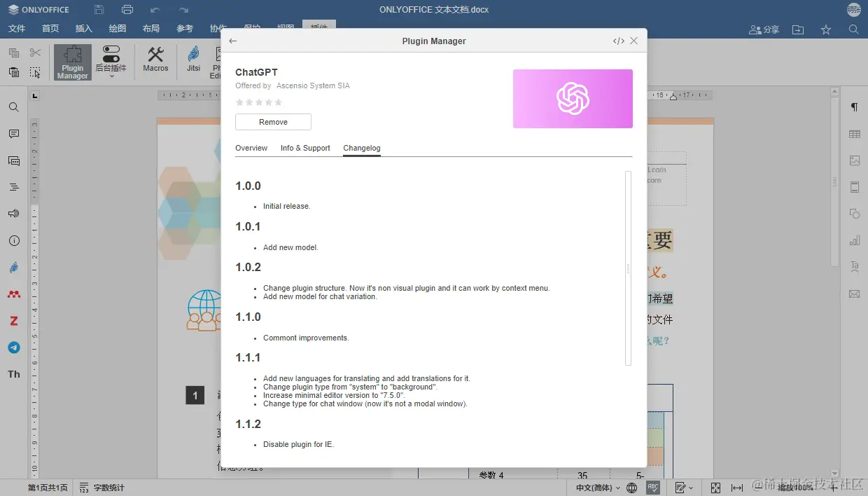The height and width of the screenshot is (496, 868).
Task: Open chart settings in right sidebar
Action: (855, 240)
